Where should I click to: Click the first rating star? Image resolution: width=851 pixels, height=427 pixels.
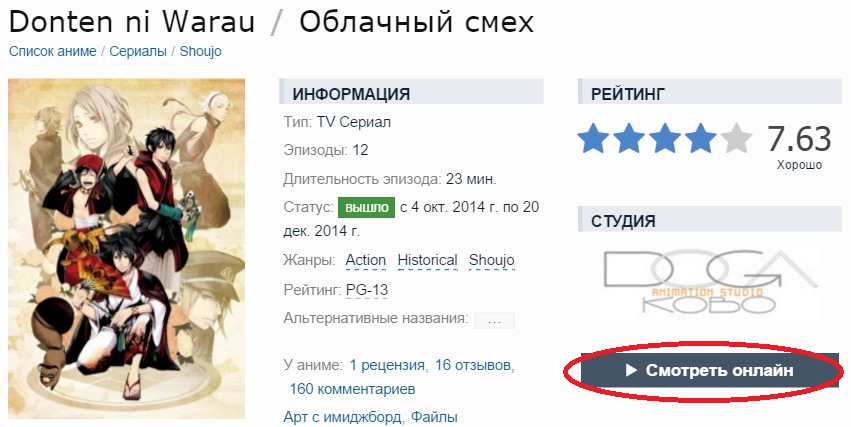(593, 138)
